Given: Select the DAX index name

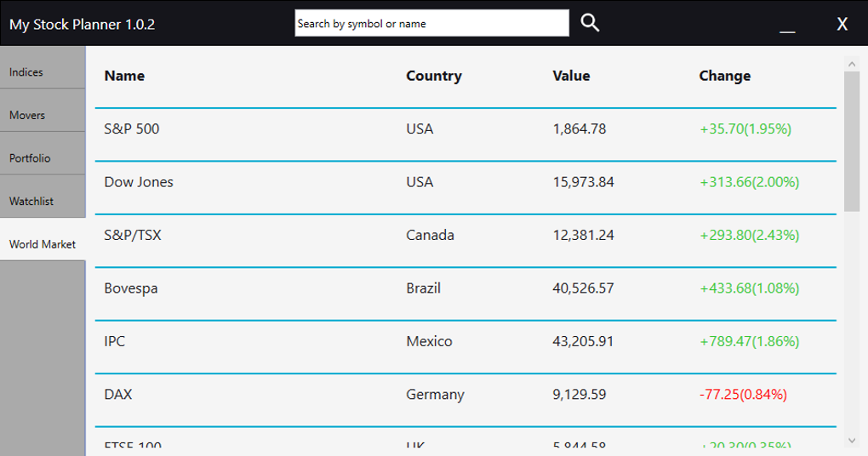Looking at the screenshot, I should point(118,395).
